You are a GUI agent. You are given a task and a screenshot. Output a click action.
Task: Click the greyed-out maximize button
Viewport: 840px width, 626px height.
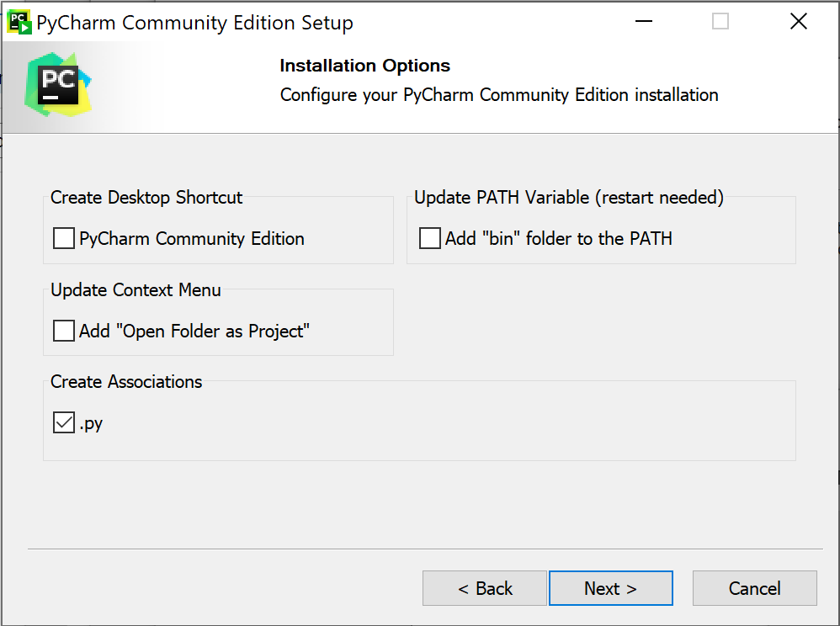pos(720,22)
